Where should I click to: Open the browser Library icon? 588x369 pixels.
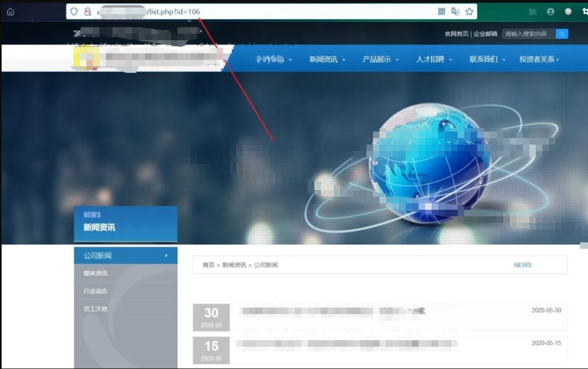point(532,11)
